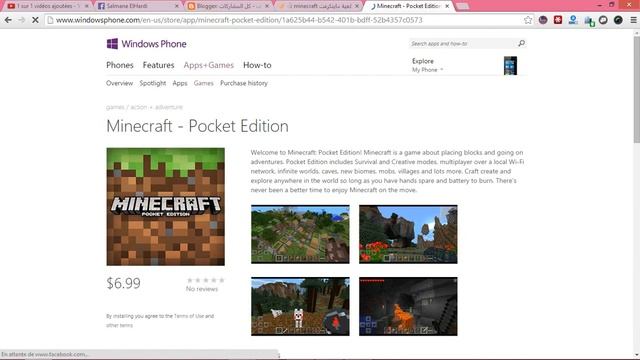Click the black globe extension icon

(x=618, y=20)
